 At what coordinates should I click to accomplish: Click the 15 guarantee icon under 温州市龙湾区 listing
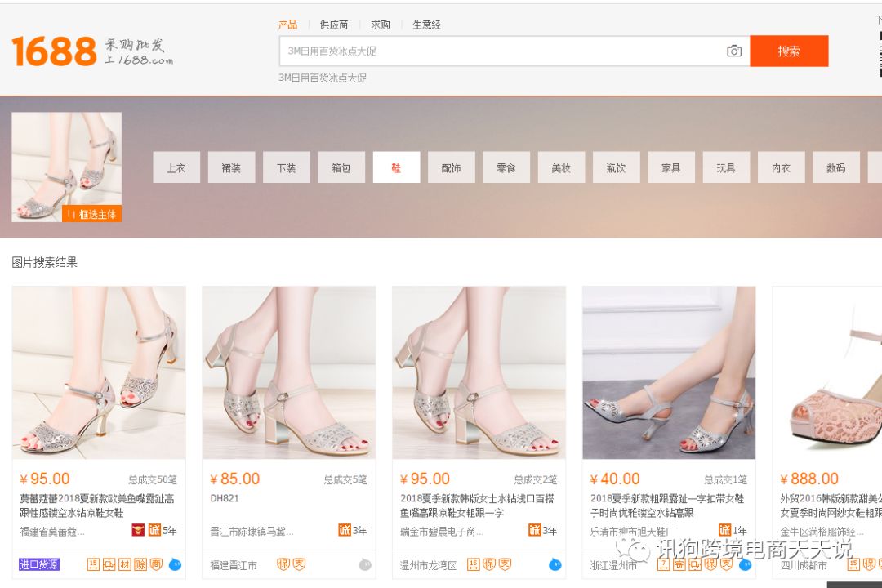coord(474,563)
